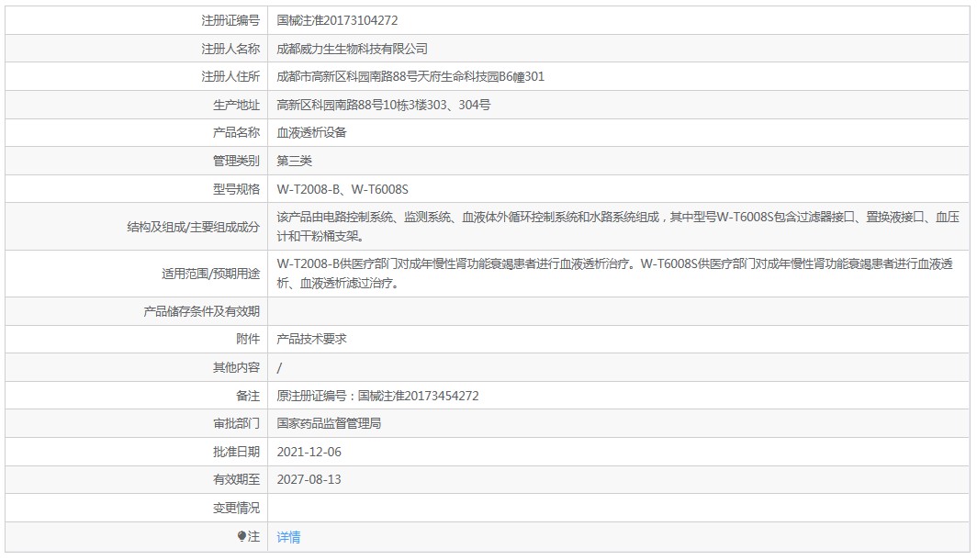Click the 其他内容 label
This screenshot has width=977, height=560.
[236, 367]
